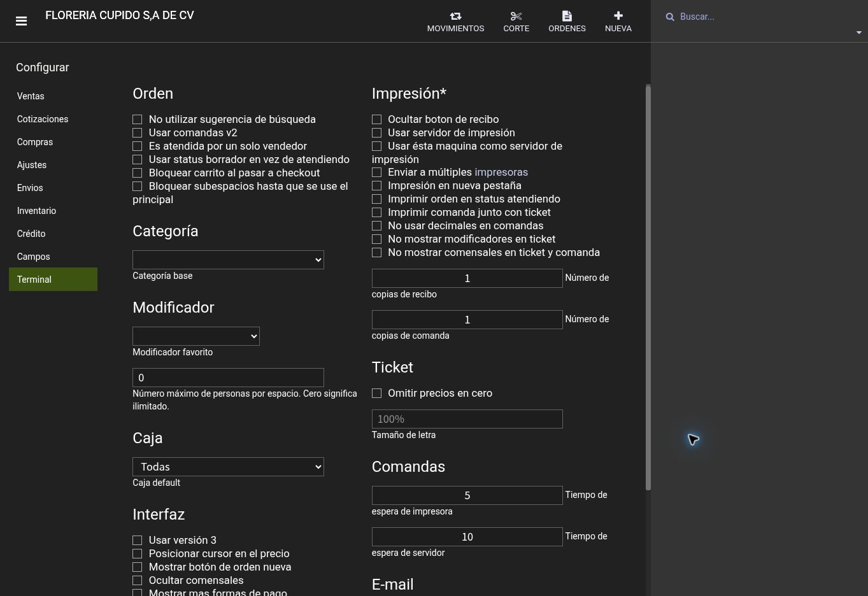Toggle No usar decimales en comandas

[377, 226]
